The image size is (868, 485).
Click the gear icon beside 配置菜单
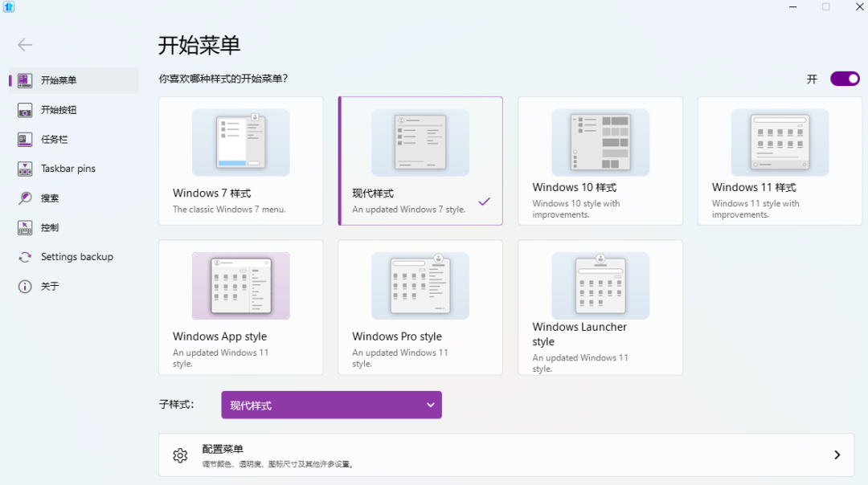180,455
